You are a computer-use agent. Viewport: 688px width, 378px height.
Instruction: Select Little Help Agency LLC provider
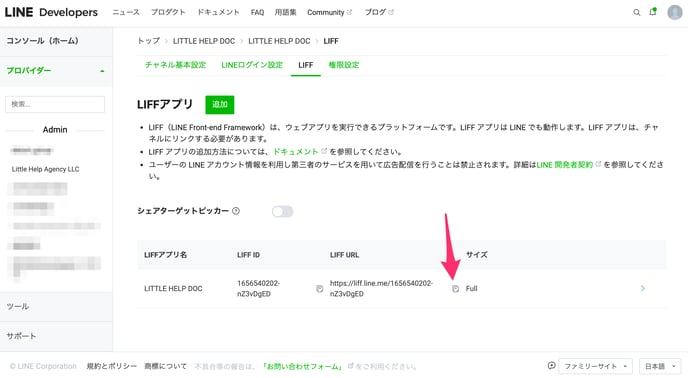(x=46, y=169)
